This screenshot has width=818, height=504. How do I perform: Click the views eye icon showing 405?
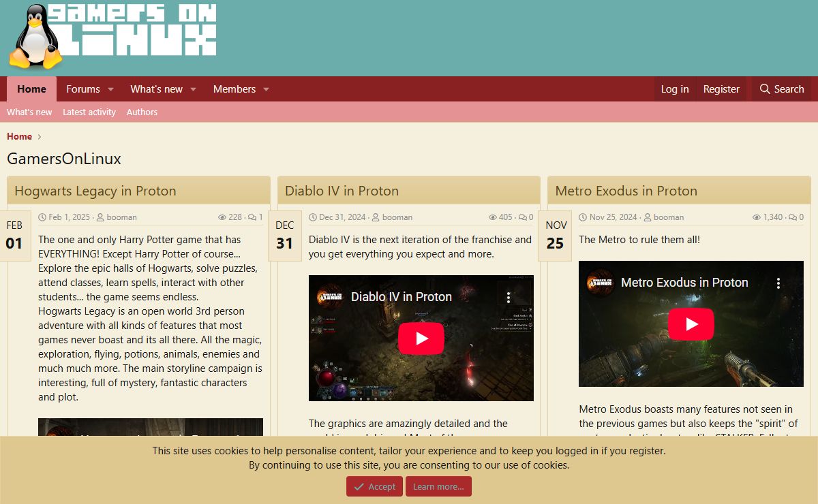tap(493, 217)
